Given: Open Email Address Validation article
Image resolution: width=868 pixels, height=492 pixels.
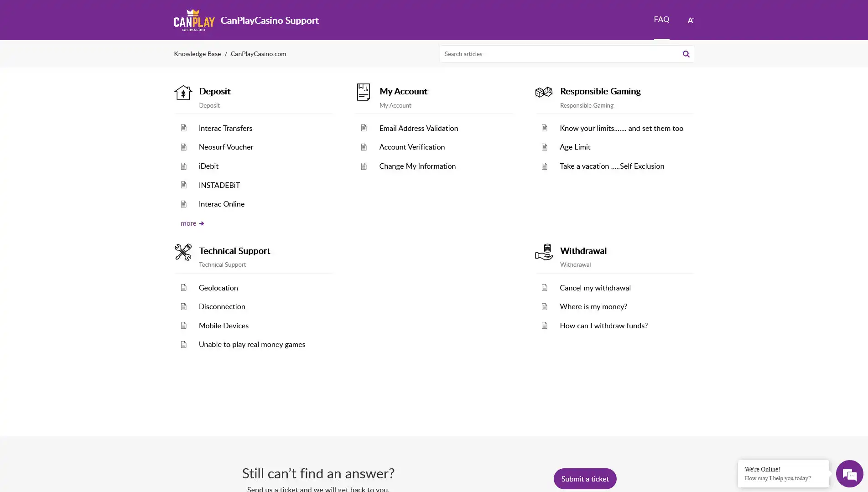Looking at the screenshot, I should (x=418, y=128).
